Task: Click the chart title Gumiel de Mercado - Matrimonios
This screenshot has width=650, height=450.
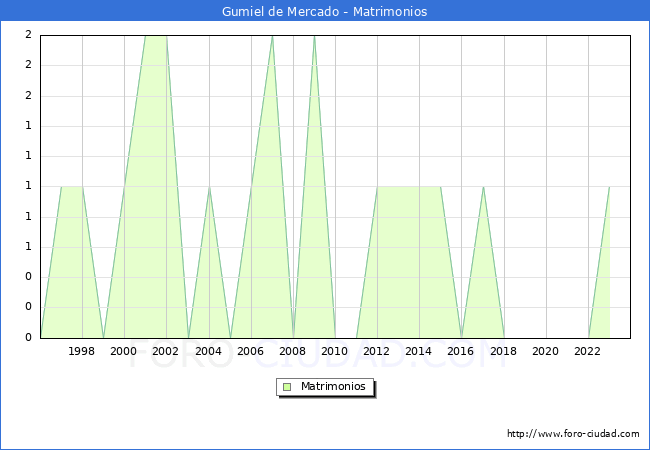Action: tap(325, 11)
